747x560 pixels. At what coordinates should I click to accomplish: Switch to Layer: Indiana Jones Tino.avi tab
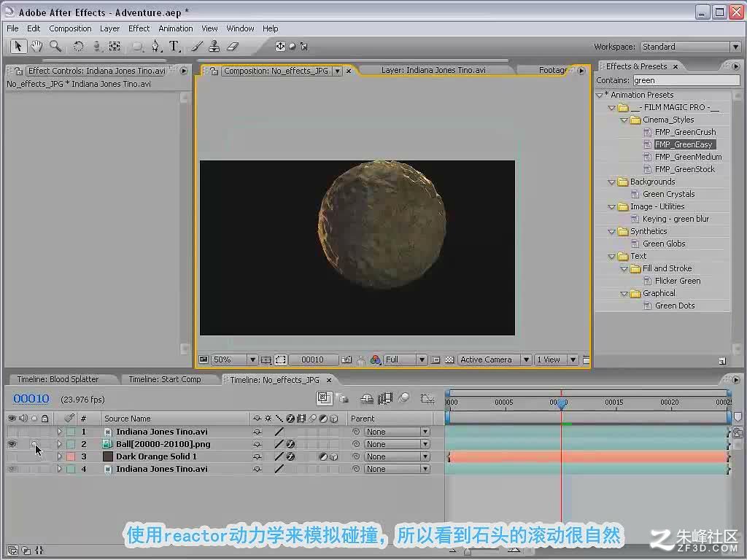click(433, 71)
